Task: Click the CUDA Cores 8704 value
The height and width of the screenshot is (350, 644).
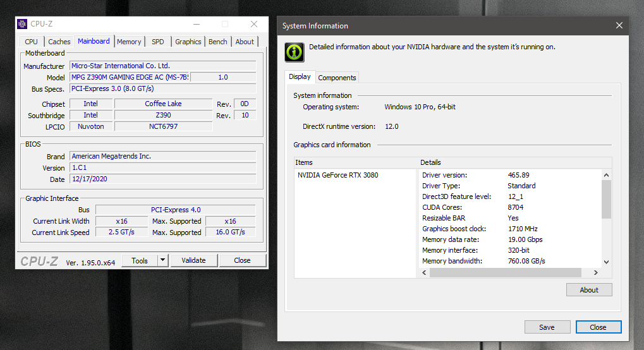Action: point(516,207)
